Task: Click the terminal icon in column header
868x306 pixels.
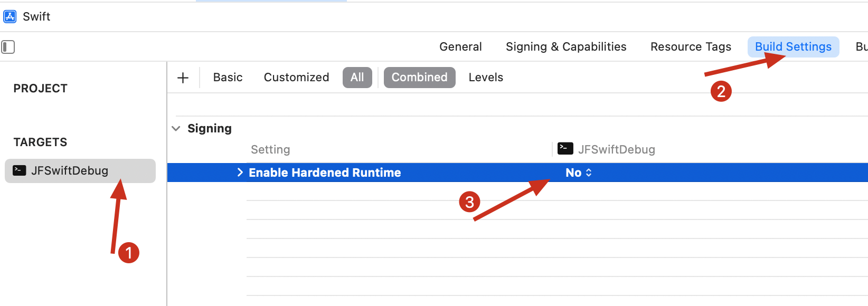Action: coord(565,149)
